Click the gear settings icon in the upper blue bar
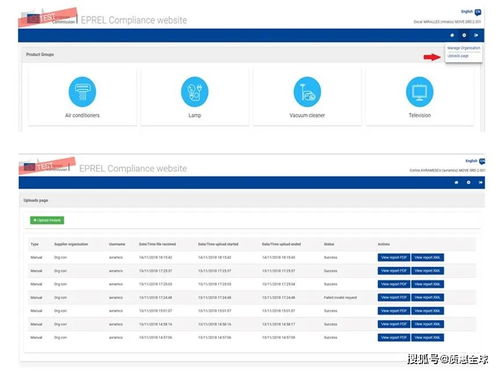Screen dimensions: 499x370 click(x=464, y=35)
